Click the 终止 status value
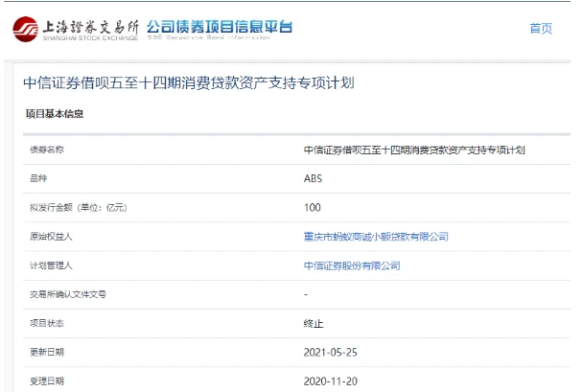Screen dimensions: 582x392 pos(314,323)
